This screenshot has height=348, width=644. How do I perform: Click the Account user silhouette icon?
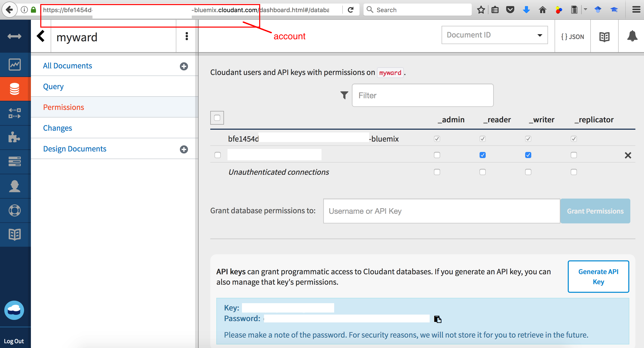click(x=15, y=186)
